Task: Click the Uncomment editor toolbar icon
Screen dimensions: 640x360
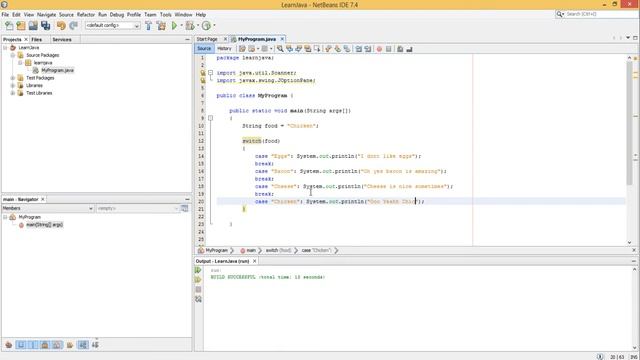Action: point(409,49)
